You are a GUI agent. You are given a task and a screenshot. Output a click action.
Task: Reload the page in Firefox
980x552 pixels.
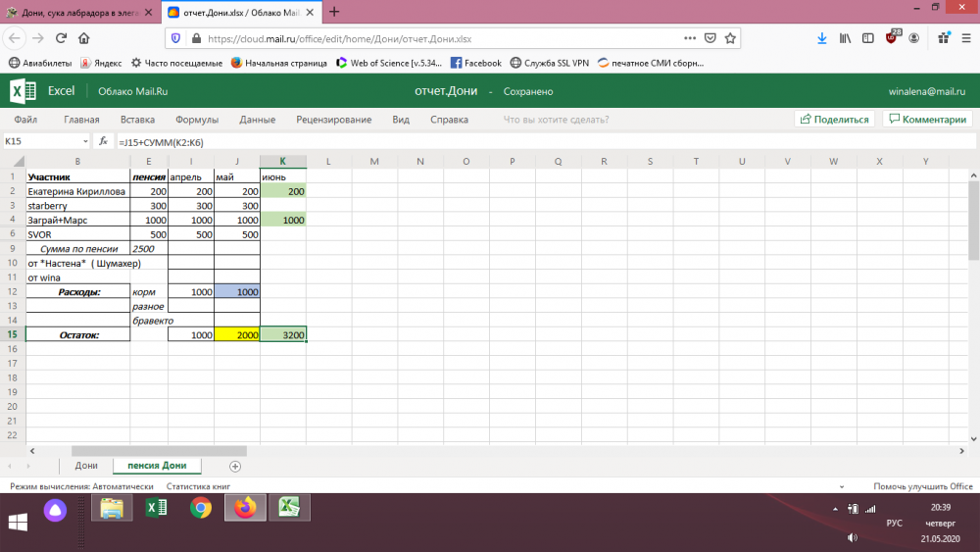coord(61,38)
